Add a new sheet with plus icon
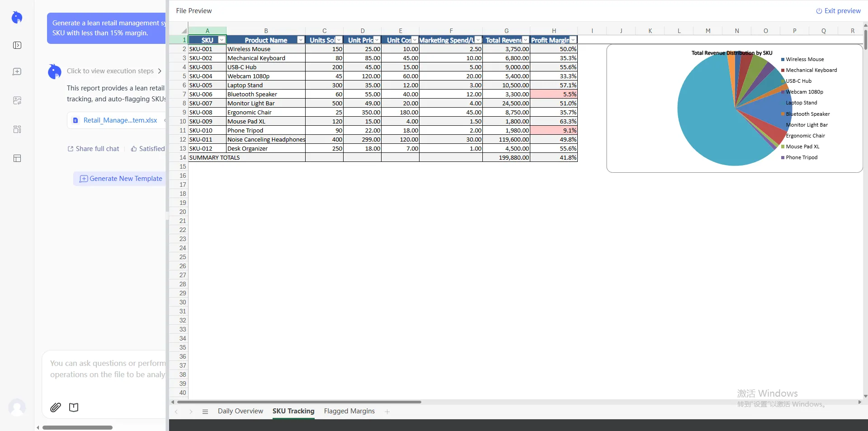 tap(387, 412)
